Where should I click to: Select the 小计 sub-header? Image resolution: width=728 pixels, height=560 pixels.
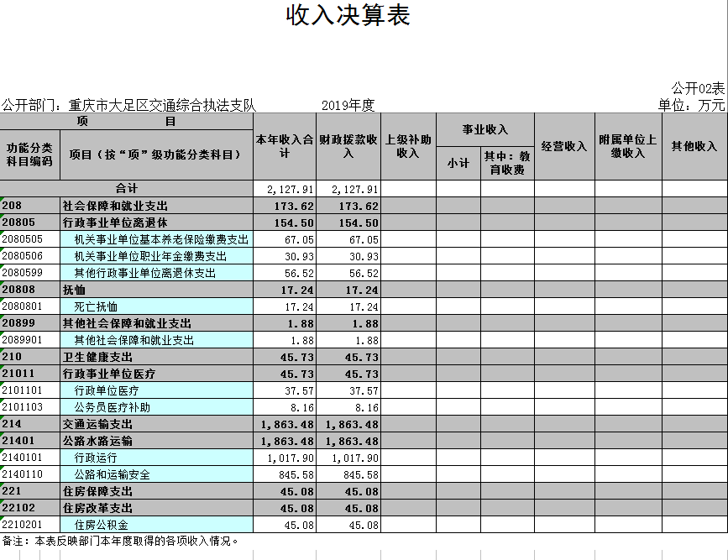click(458, 163)
